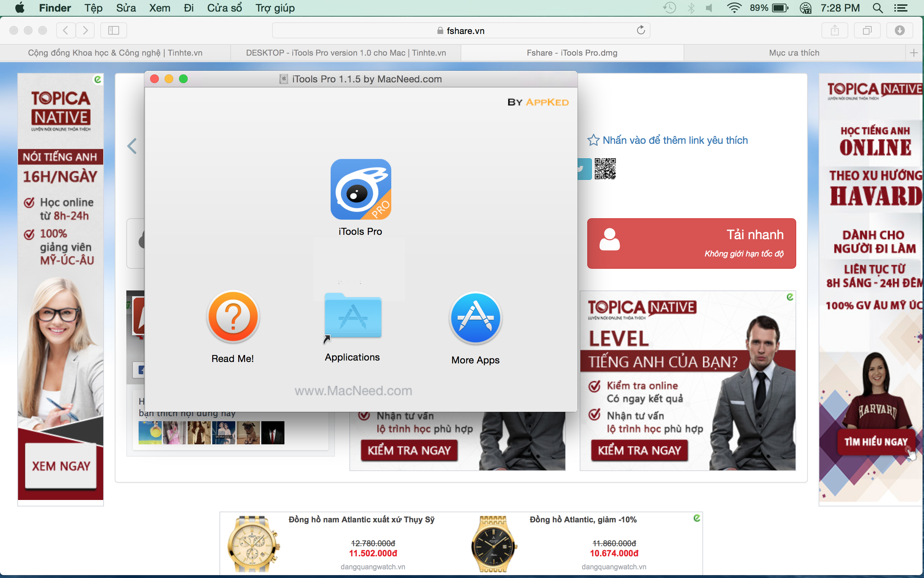Viewport: 924px width, 578px height.
Task: Open the Trợ giúp menu
Action: point(275,8)
